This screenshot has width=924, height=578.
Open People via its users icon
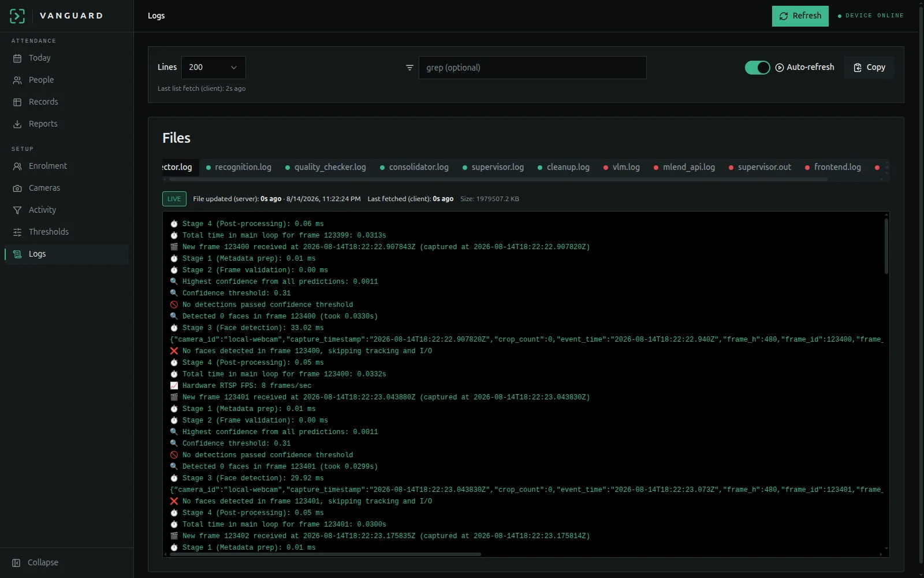tap(17, 80)
